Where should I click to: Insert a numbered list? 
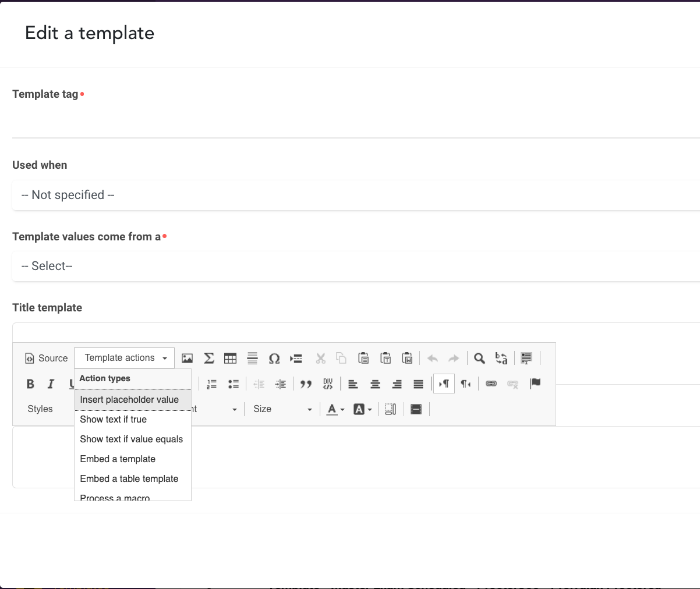click(212, 384)
